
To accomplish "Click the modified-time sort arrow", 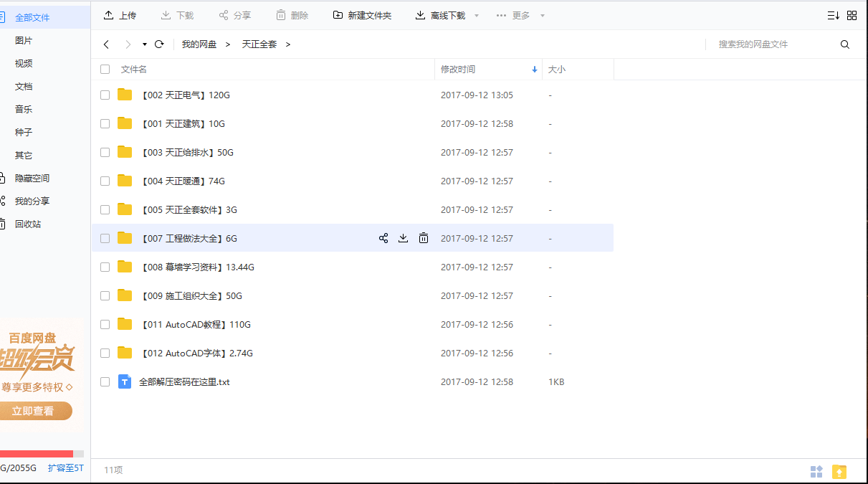I will click(x=534, y=70).
